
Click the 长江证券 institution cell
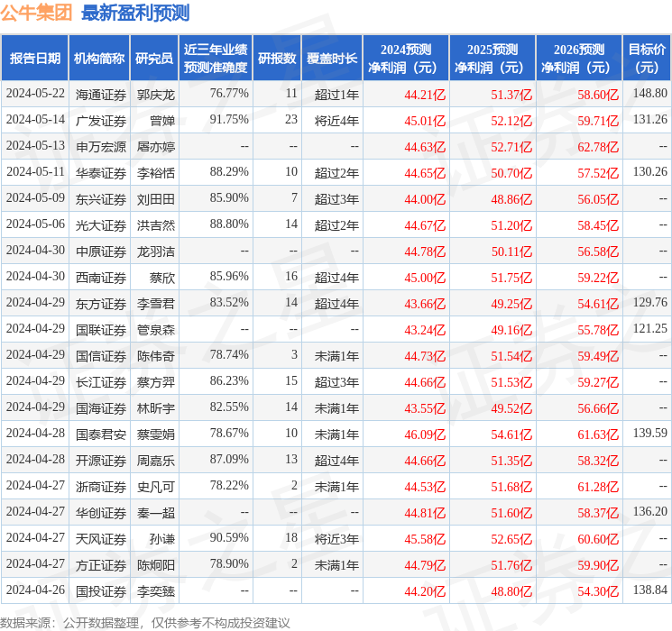pos(101,382)
